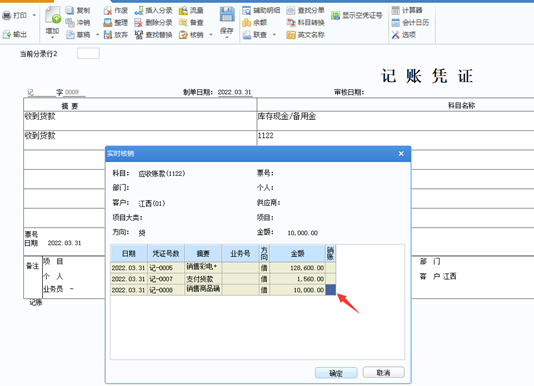Click the 查找分单 find sub-voucher icon
534x386 pixels.
[291, 11]
